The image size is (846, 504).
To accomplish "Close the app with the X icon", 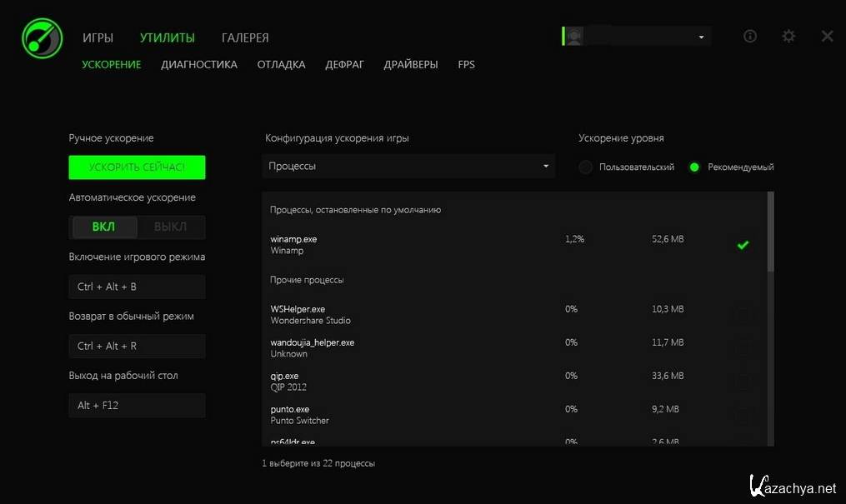I will point(827,37).
